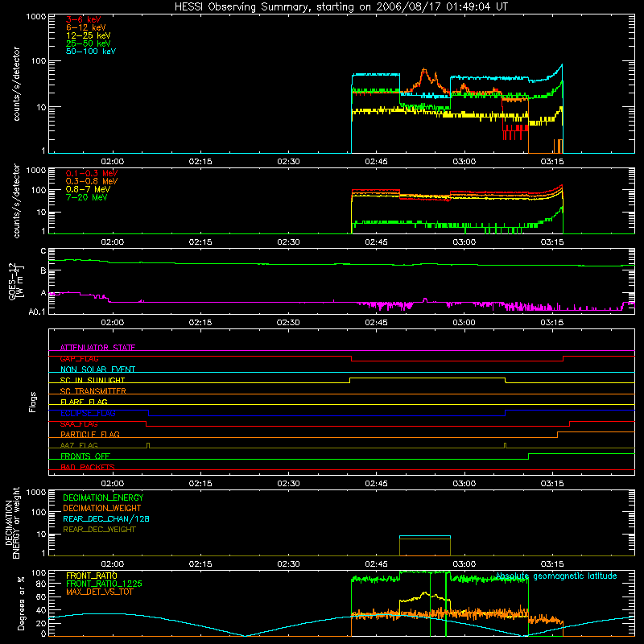Select the red 3-6 keV legend entry

pos(83,19)
